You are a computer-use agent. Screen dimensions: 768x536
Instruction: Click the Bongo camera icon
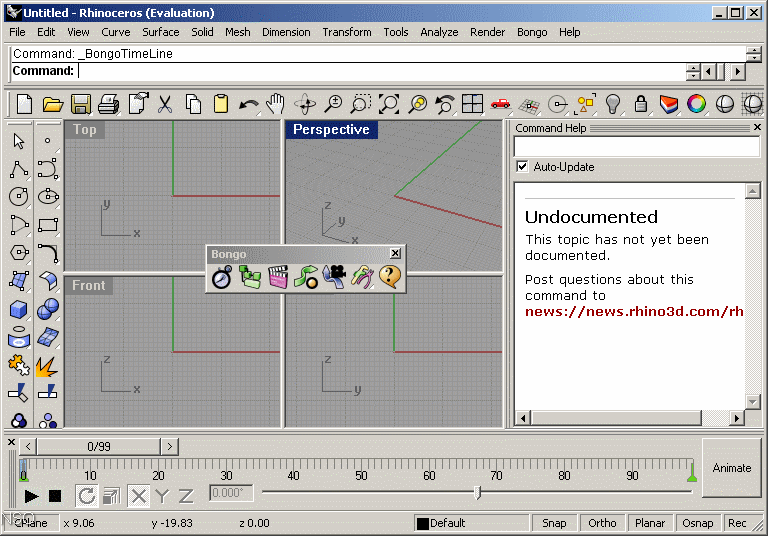(x=335, y=277)
